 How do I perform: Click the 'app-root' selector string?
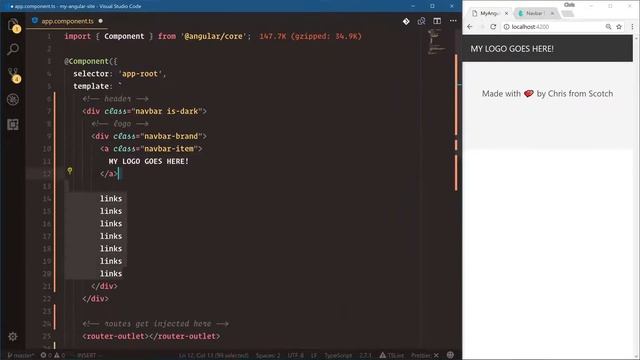(140, 74)
